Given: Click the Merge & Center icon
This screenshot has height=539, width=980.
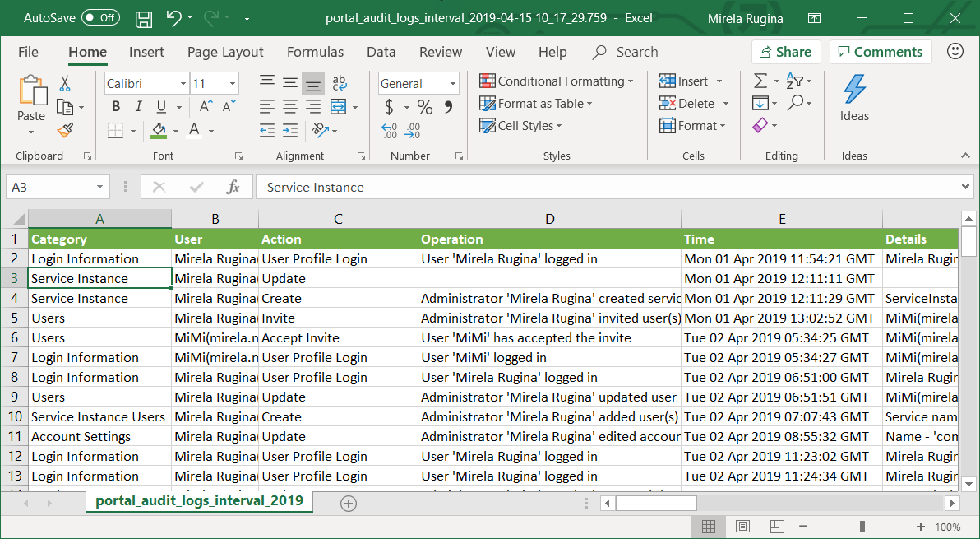Looking at the screenshot, I should (338, 107).
